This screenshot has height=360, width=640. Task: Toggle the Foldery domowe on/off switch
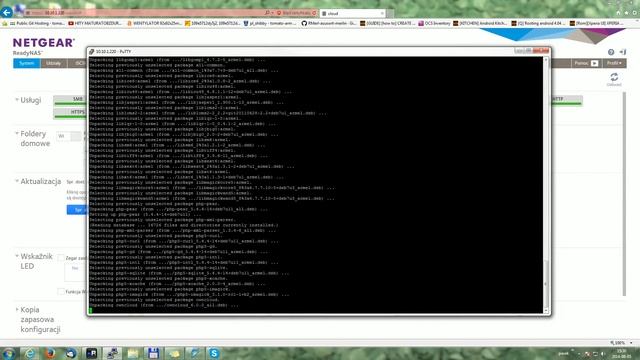click(69, 136)
